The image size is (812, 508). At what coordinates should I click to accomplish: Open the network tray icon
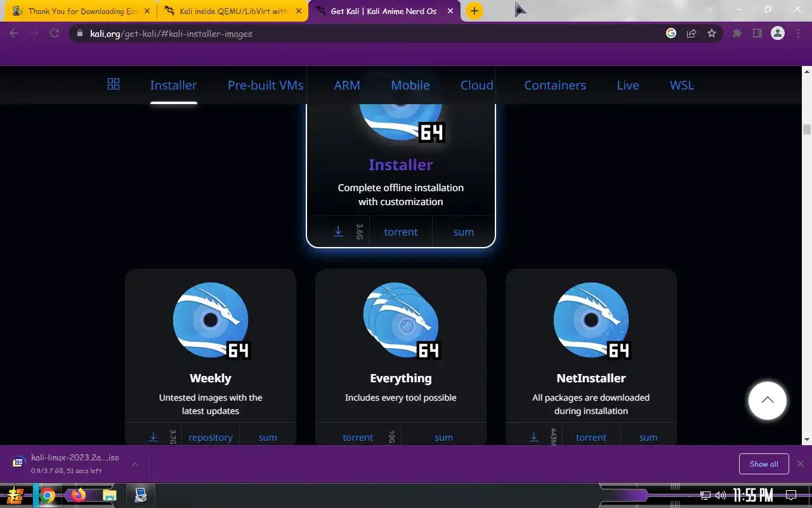pos(705,495)
